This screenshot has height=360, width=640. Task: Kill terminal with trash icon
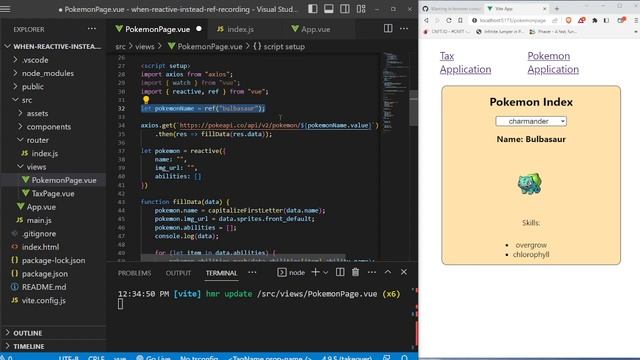[356, 272]
